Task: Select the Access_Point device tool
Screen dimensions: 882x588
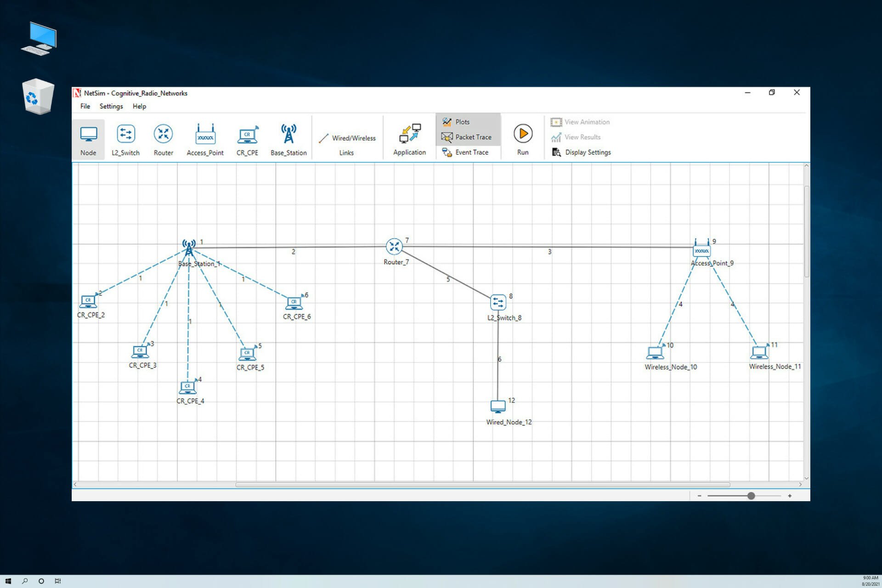Action: (205, 140)
